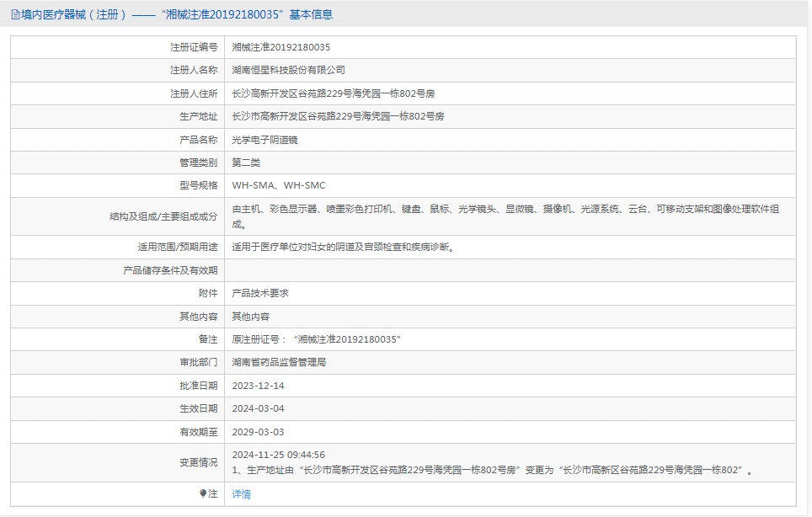Click approval department 湖南省药品监督管理局
This screenshot has height=517, width=812.
pyautogui.click(x=279, y=362)
